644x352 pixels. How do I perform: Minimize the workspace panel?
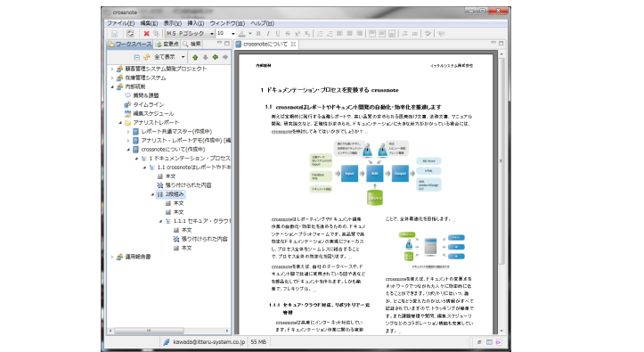click(219, 43)
